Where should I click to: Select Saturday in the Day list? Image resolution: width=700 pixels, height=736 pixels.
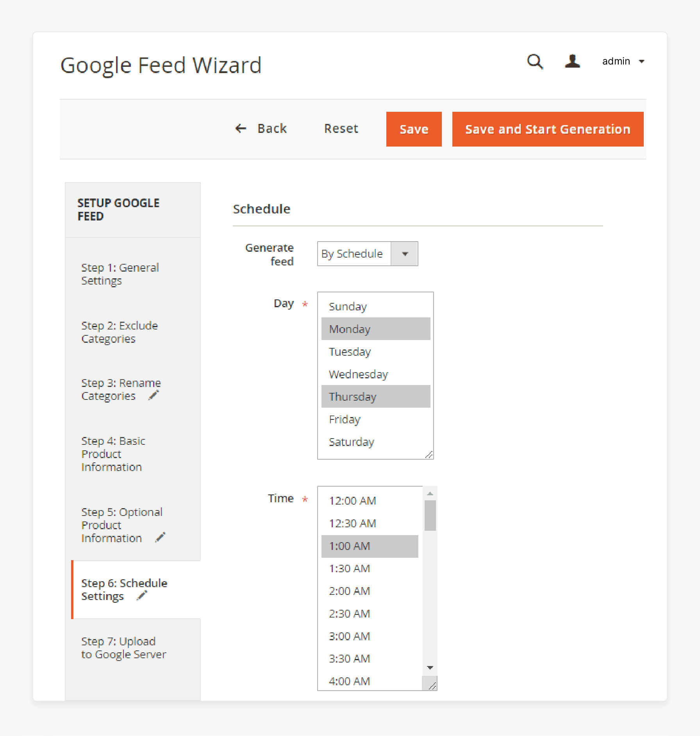tap(376, 442)
